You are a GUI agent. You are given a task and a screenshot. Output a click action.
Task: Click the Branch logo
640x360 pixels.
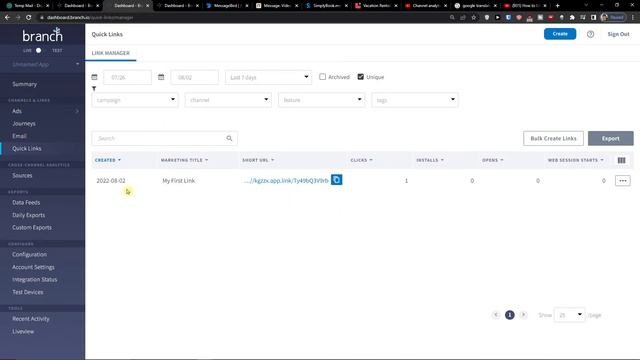(42, 35)
